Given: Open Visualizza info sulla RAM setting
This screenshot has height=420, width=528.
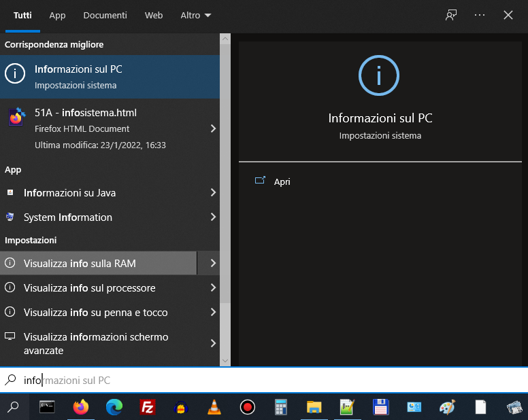Looking at the screenshot, I should click(x=99, y=263).
